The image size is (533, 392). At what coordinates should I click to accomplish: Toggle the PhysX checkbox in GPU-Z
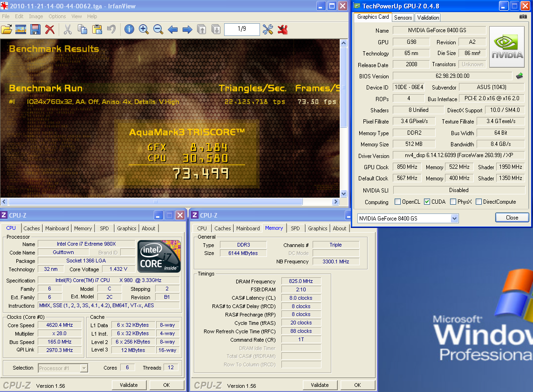click(453, 202)
